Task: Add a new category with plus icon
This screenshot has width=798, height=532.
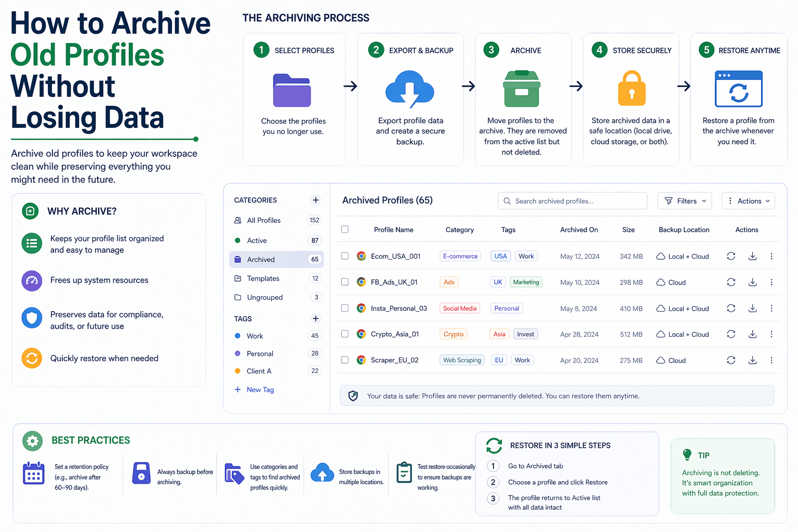Action: pos(315,200)
